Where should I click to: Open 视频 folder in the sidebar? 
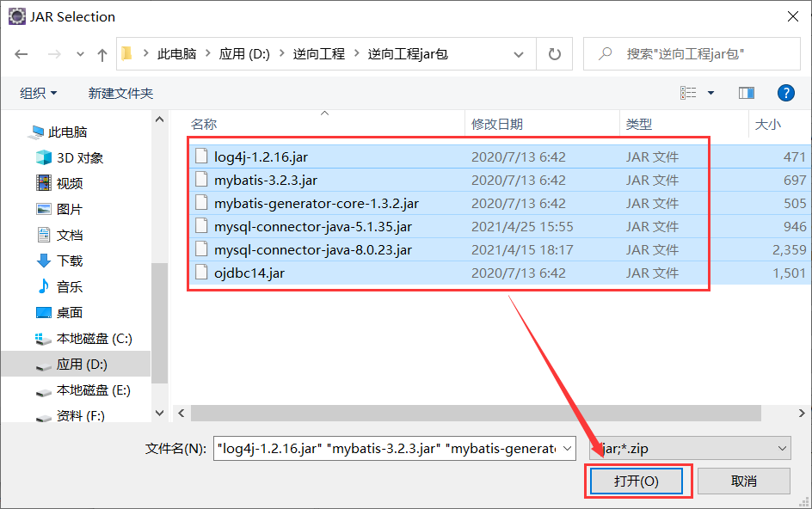[x=70, y=183]
